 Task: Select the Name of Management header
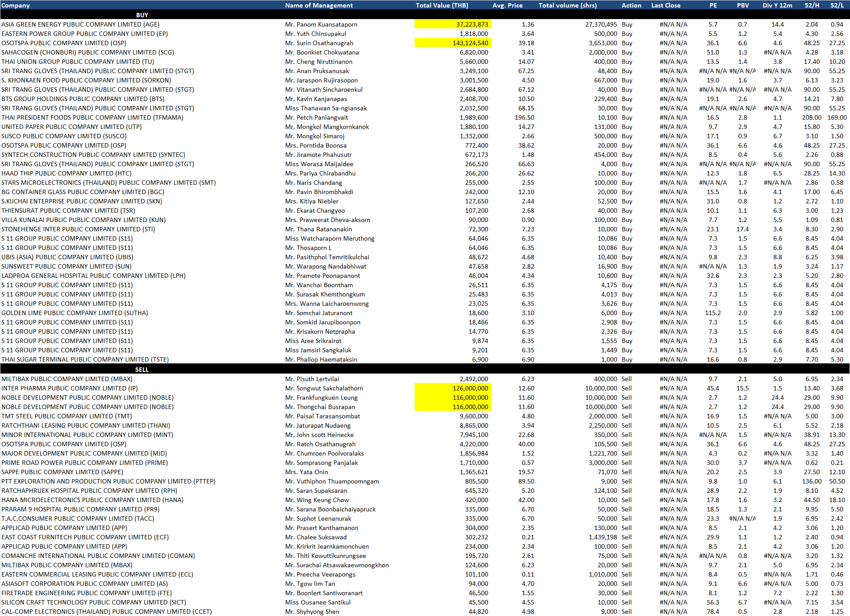click(x=319, y=5)
